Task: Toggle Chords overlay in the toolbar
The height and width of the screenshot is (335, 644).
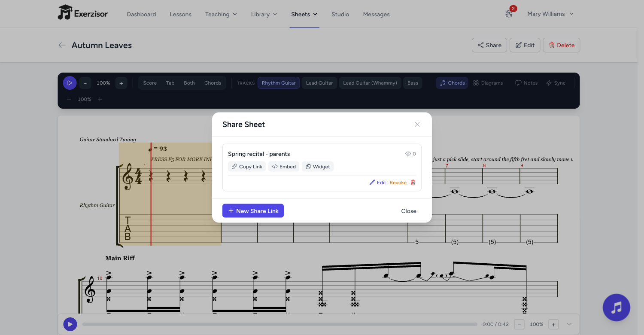Action: [x=452, y=83]
